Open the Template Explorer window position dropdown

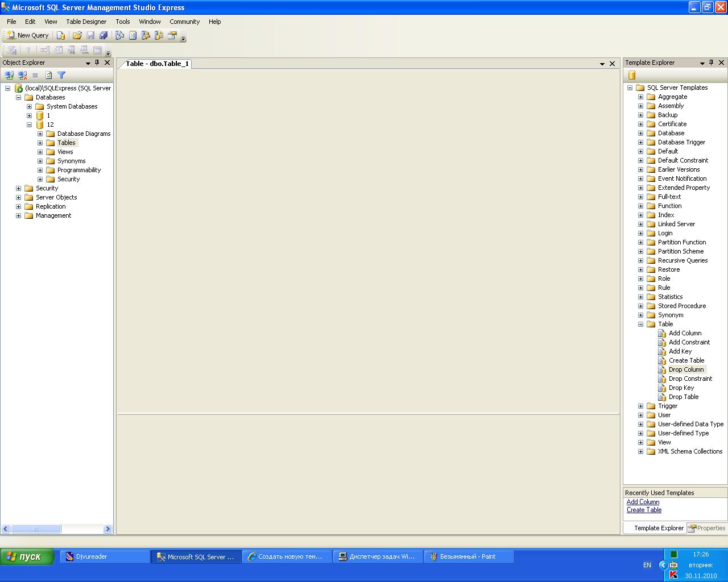(x=702, y=63)
